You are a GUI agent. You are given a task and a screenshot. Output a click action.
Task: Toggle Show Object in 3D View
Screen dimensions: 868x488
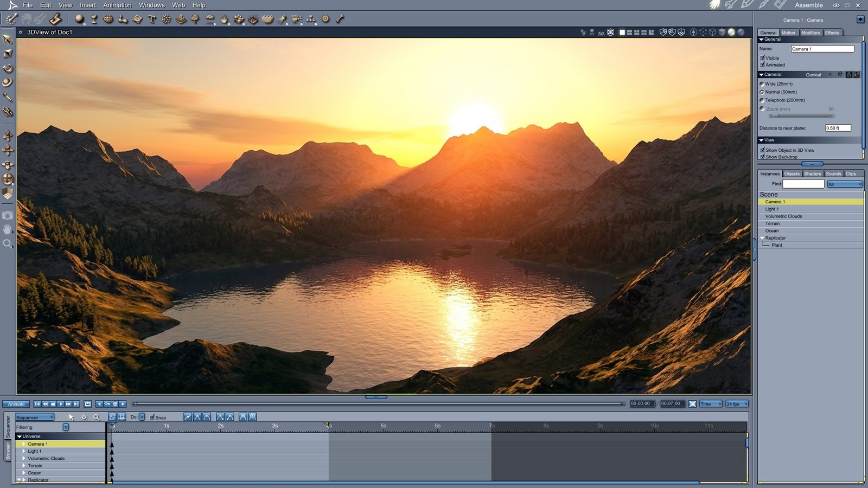coord(763,150)
